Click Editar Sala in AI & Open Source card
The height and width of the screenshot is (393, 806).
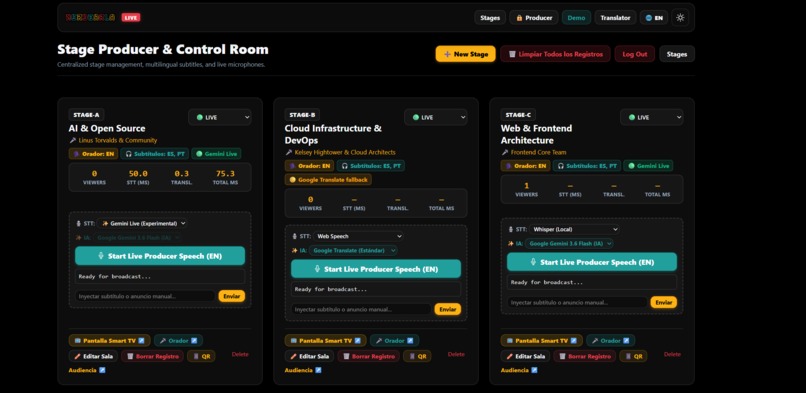(94, 356)
